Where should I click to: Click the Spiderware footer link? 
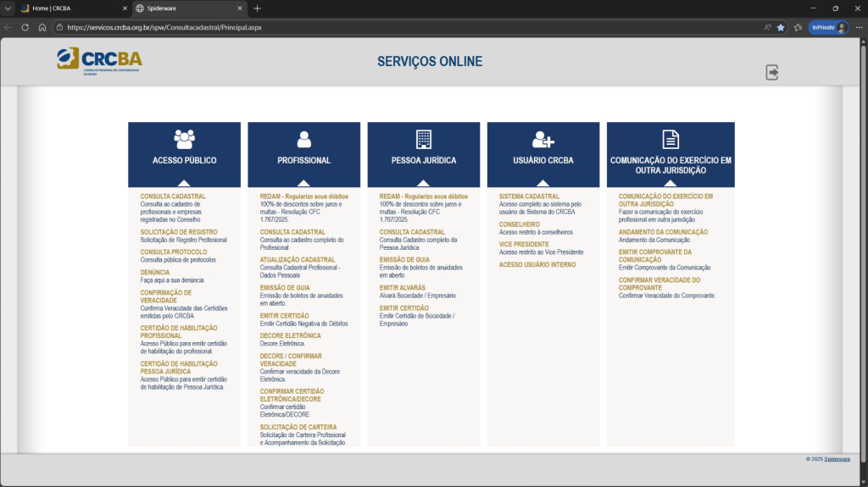pyautogui.click(x=837, y=459)
